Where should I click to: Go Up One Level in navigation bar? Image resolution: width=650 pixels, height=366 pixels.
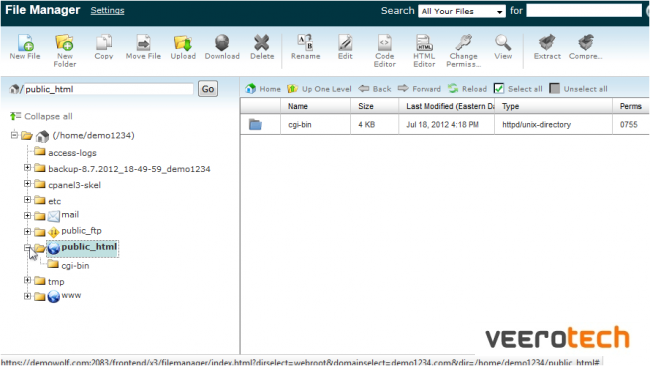(319, 89)
